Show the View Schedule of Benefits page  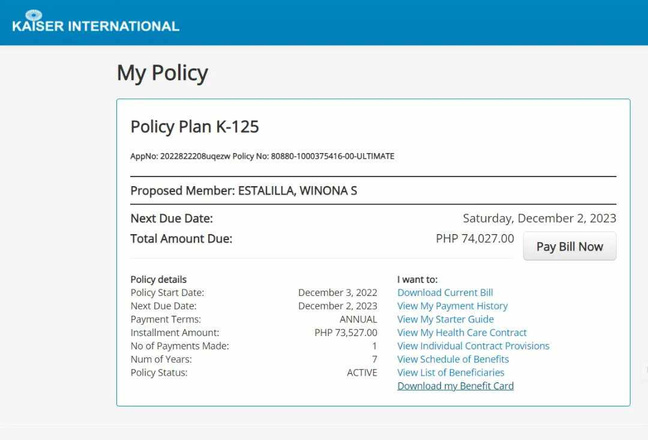(x=453, y=359)
